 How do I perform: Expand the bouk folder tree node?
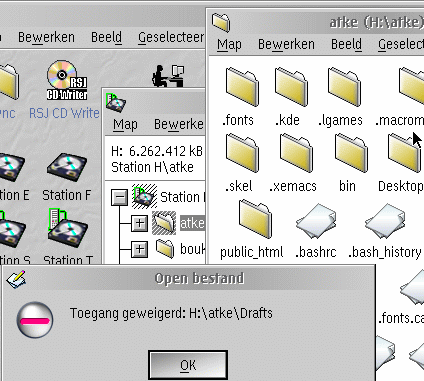click(139, 249)
